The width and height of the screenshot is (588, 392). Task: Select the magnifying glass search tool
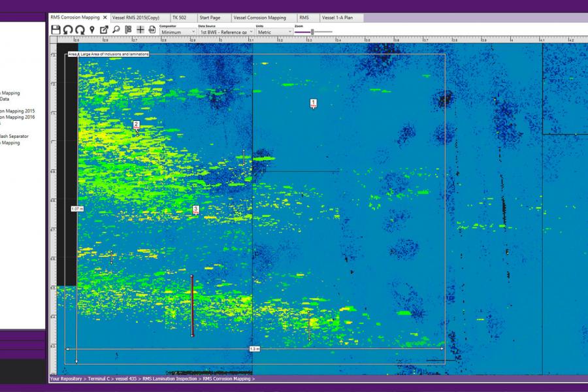click(116, 29)
